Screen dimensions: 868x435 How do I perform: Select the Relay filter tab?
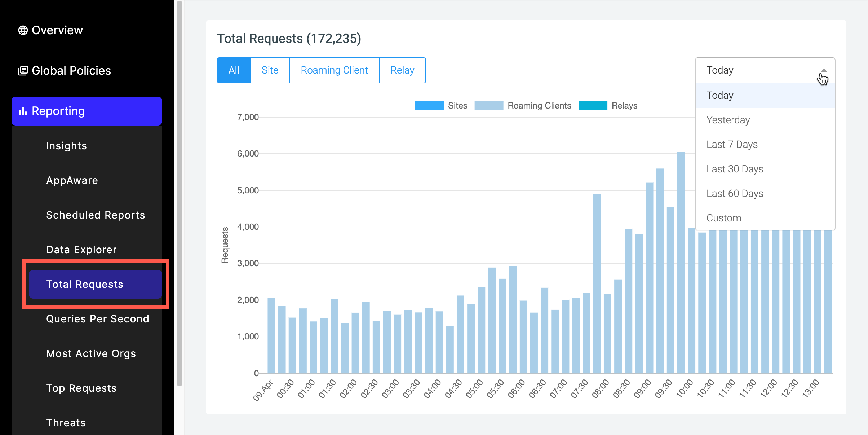tap(402, 70)
